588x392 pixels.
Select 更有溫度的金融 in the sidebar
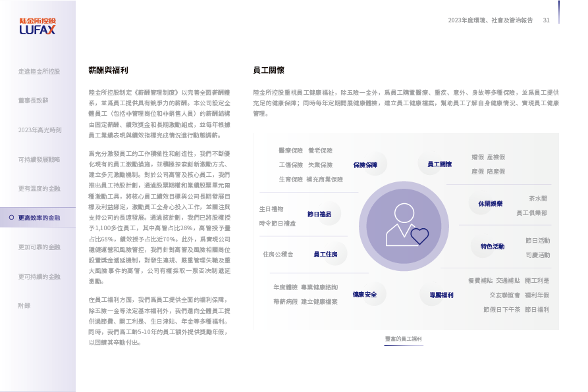tap(40, 188)
